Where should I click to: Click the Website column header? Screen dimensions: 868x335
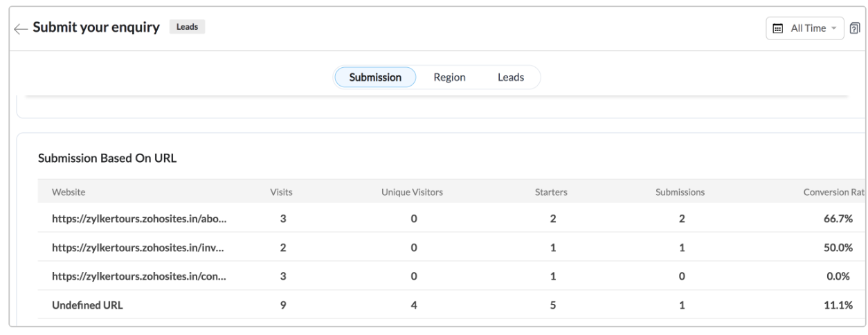pos(69,192)
